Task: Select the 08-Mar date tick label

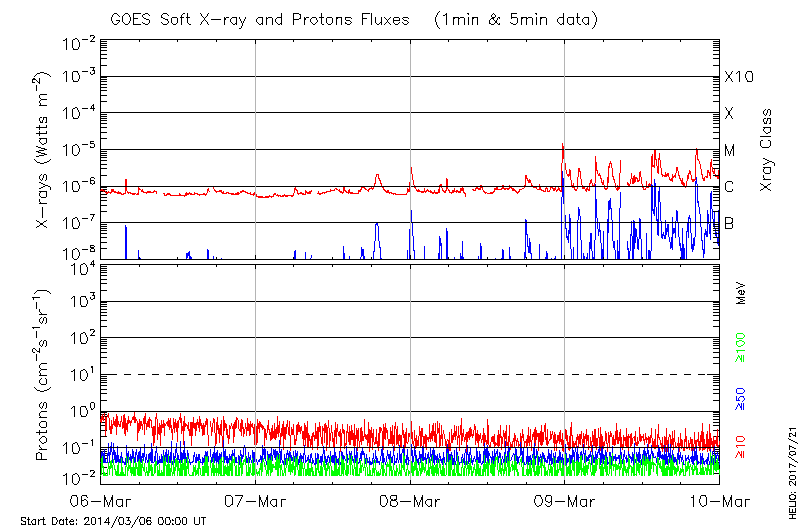Action: [x=410, y=501]
